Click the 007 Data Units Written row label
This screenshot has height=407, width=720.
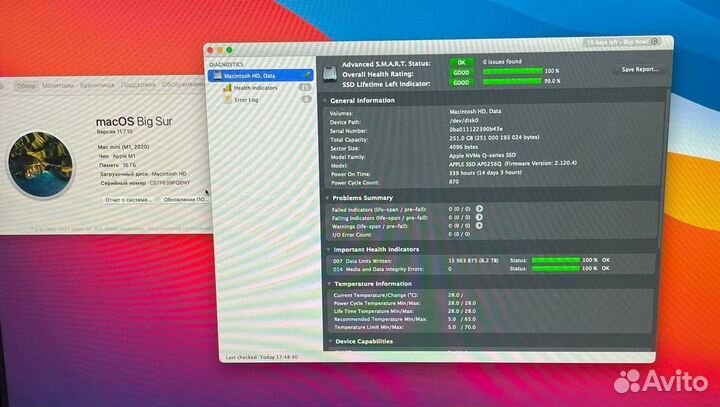click(362, 260)
